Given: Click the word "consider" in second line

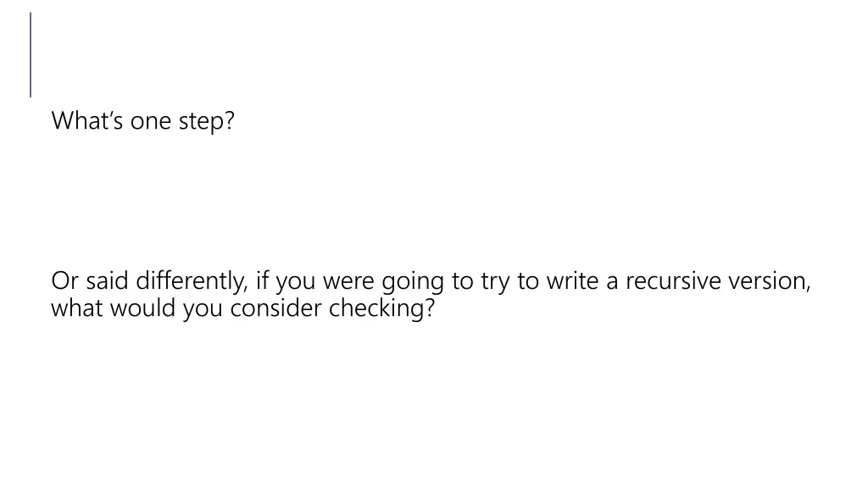Looking at the screenshot, I should (275, 308).
